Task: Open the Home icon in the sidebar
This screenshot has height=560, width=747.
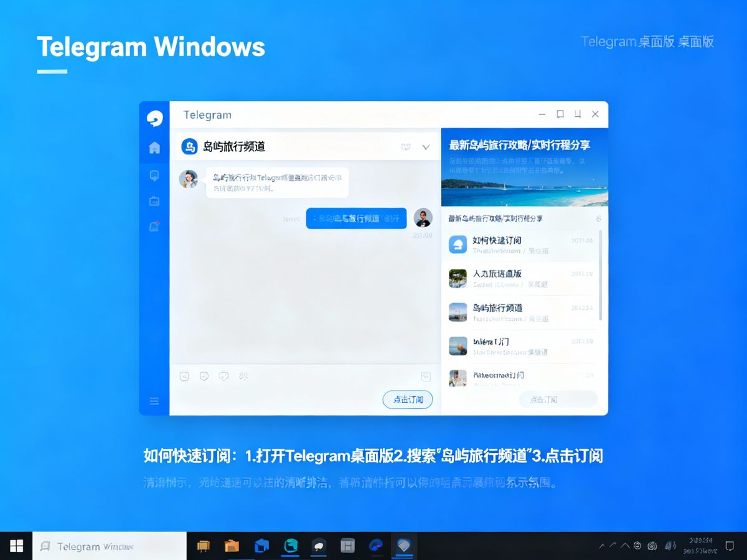Action: pos(154,147)
